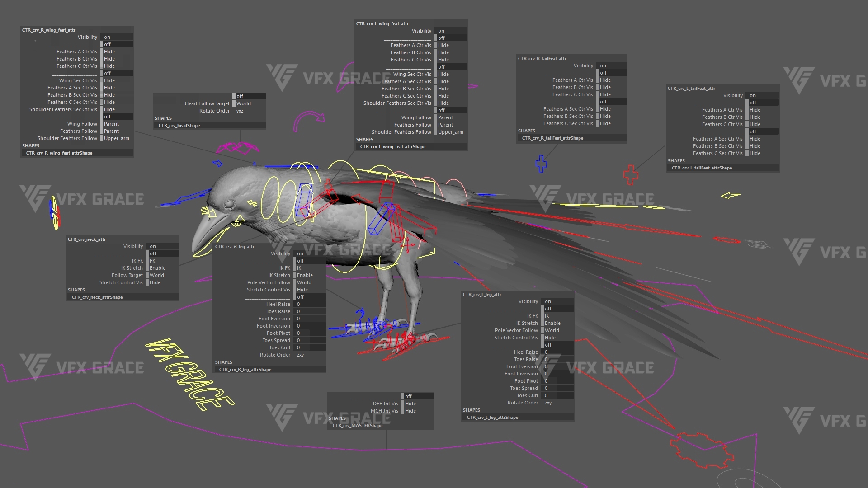Viewport: 868px width, 488px height.
Task: Click CTR_crv_L_leg_attr panel title
Action: point(482,294)
